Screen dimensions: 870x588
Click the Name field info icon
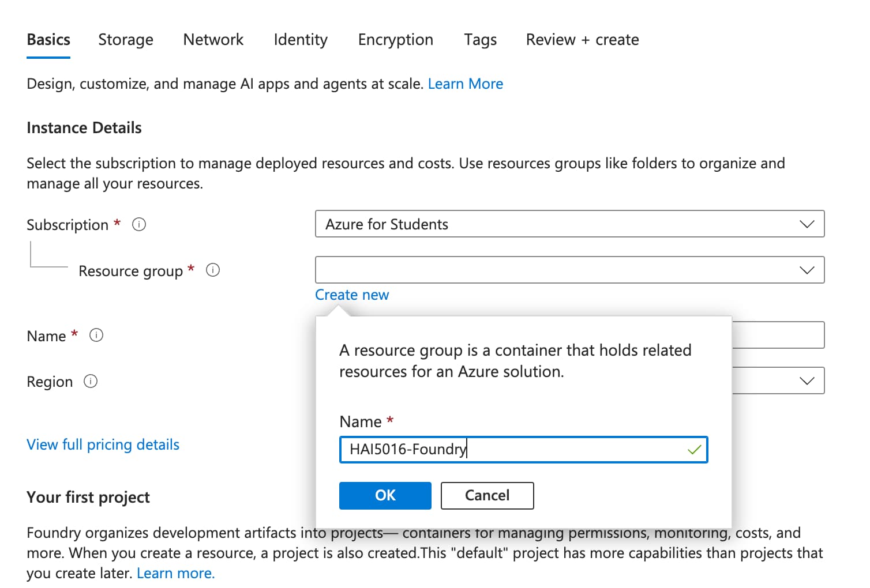tap(96, 335)
